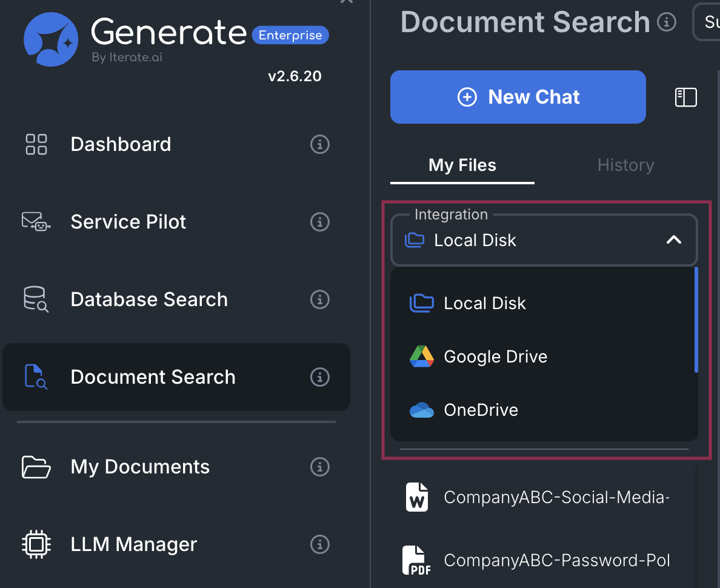Select Local Disk option in dropdown list
Viewport: 720px width, 588px height.
[484, 303]
